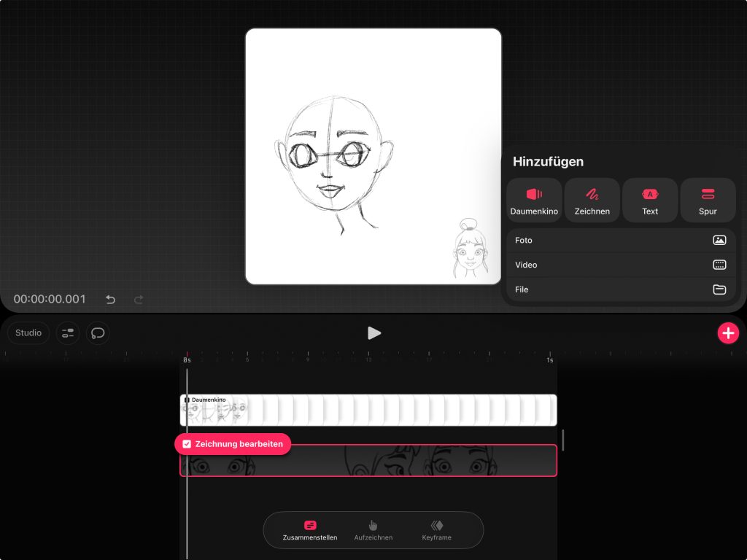Select the Zeichnen drawing option

[x=592, y=200]
